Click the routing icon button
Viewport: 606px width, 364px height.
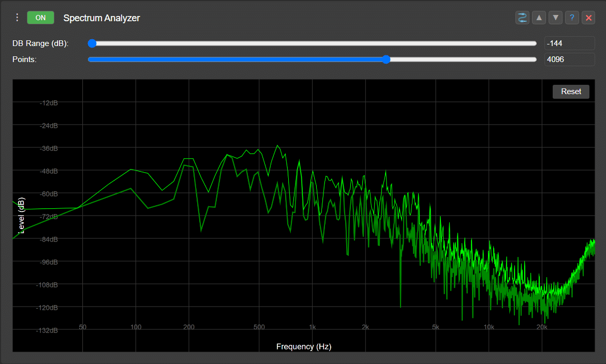(x=522, y=18)
